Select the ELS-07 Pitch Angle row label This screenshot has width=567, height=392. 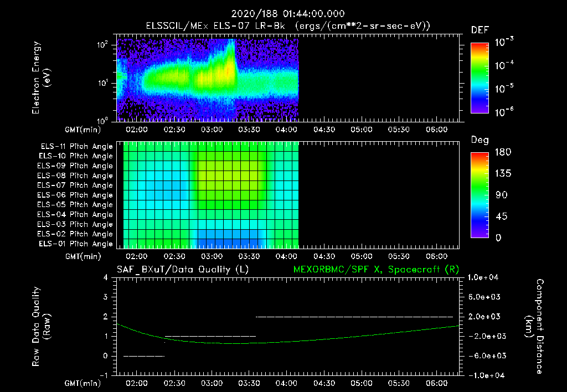coord(75,185)
